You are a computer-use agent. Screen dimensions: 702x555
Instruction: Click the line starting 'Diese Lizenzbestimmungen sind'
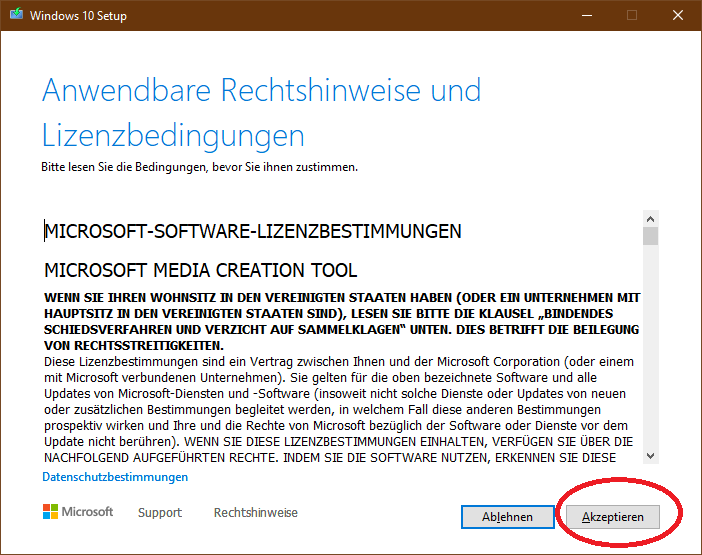coord(339,362)
